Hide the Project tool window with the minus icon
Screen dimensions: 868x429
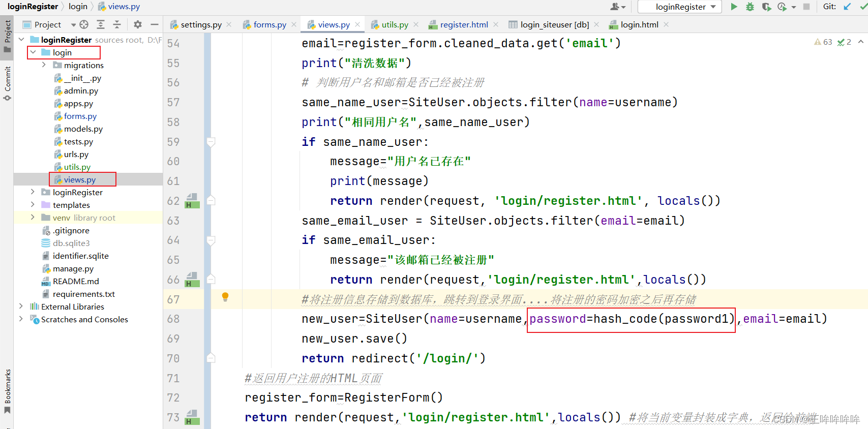(155, 24)
